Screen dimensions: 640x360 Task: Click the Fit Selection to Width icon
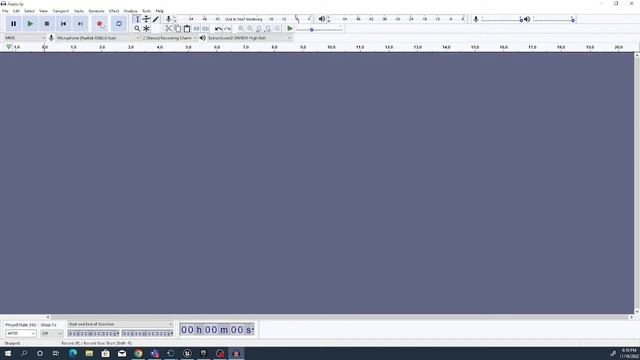(259, 29)
